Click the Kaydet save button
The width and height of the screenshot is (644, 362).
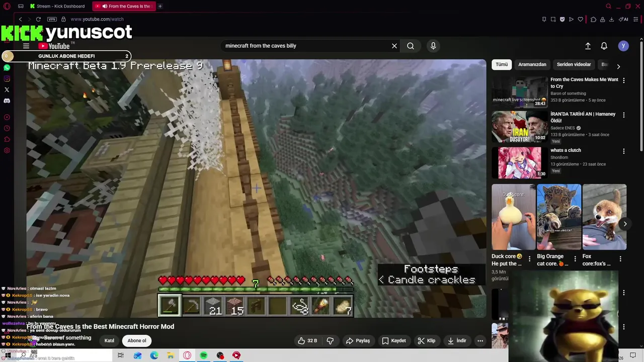(x=394, y=341)
